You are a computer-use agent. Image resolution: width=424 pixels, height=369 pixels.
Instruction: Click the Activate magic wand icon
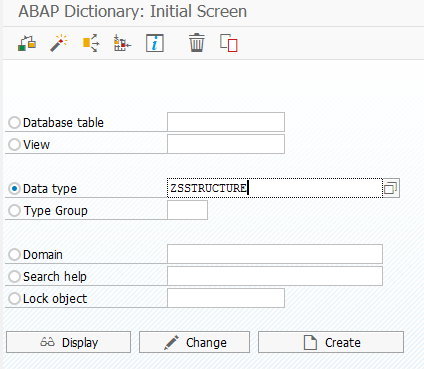coord(59,43)
